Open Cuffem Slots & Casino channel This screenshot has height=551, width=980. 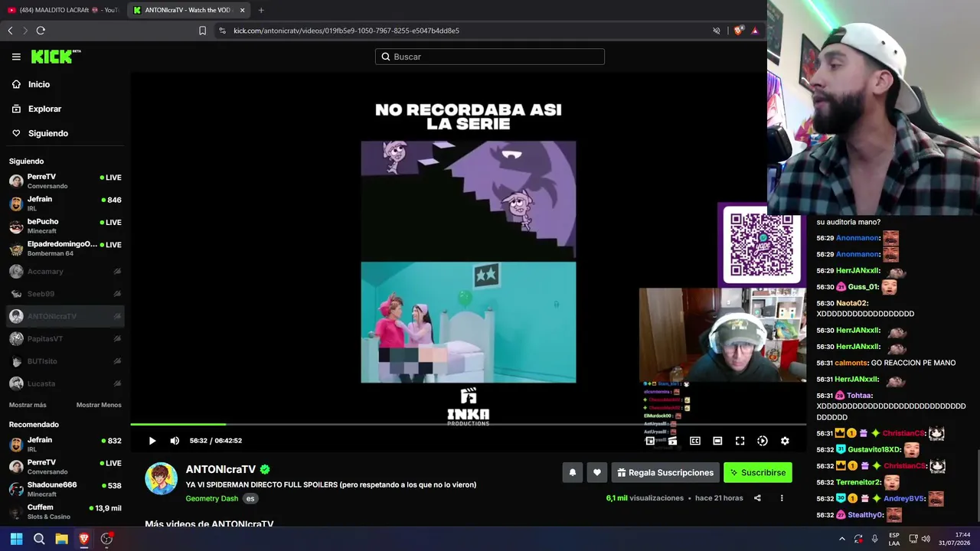point(65,511)
